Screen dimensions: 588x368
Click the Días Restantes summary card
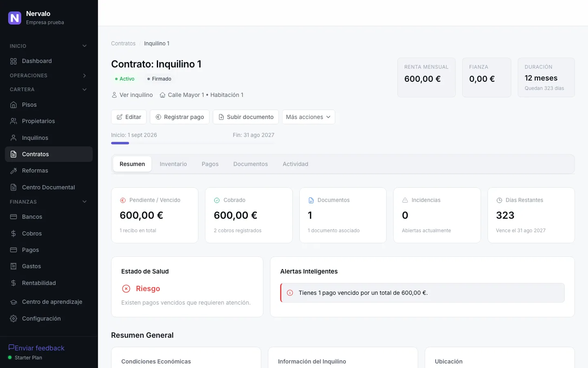[x=531, y=215]
